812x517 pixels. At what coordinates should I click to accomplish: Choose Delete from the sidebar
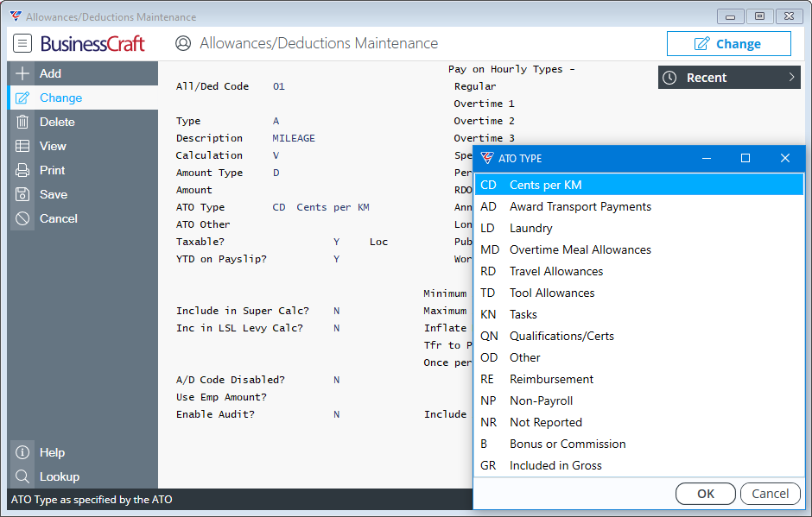pyautogui.click(x=83, y=123)
